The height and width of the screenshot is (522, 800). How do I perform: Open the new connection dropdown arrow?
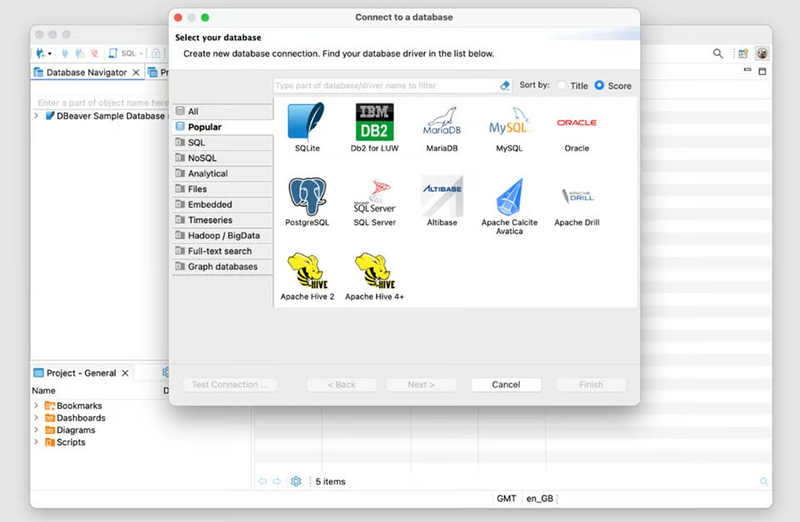click(x=50, y=54)
